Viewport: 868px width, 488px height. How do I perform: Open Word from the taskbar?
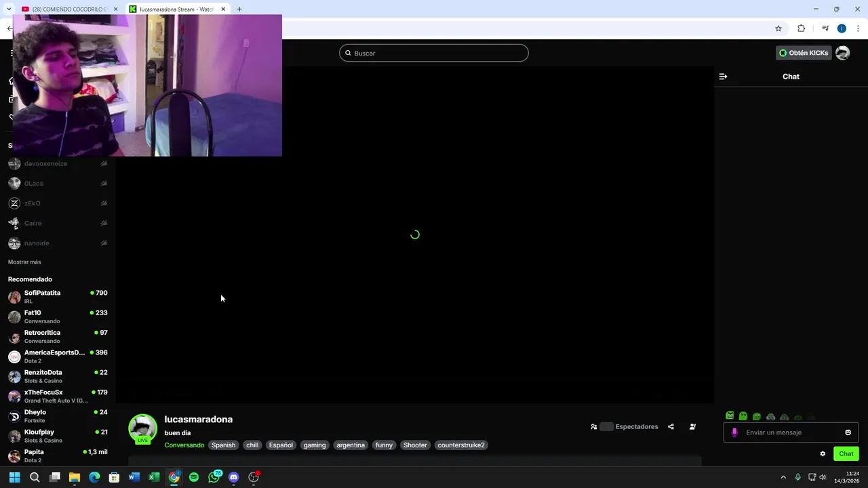click(134, 477)
